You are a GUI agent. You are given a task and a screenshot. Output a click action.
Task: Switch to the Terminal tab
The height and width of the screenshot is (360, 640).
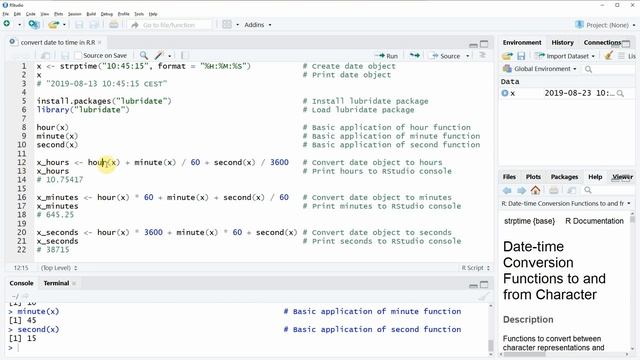pos(56,283)
